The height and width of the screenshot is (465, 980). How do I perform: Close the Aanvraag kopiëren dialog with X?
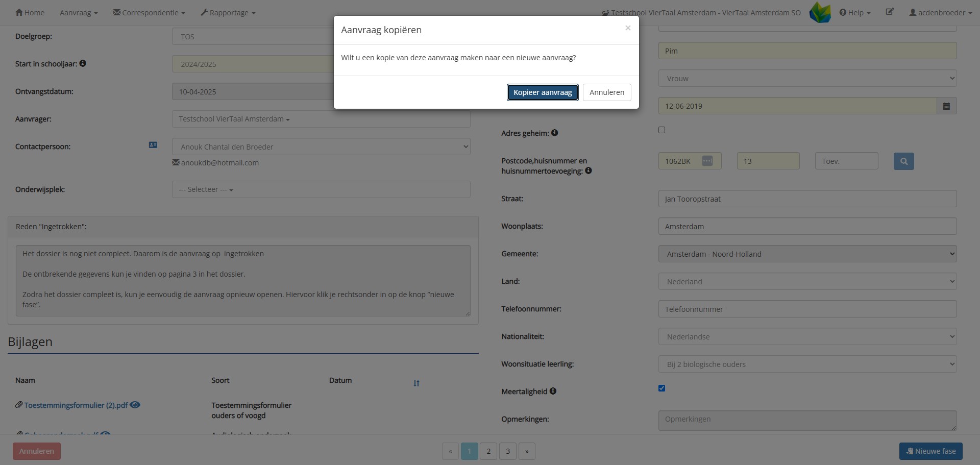628,28
